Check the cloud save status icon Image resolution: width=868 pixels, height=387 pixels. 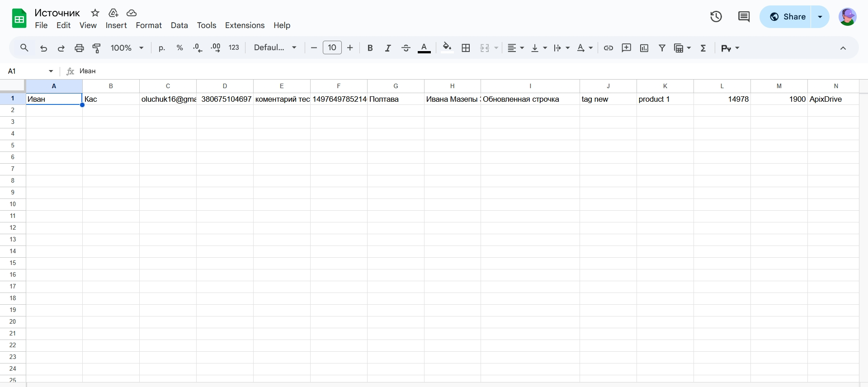[132, 13]
